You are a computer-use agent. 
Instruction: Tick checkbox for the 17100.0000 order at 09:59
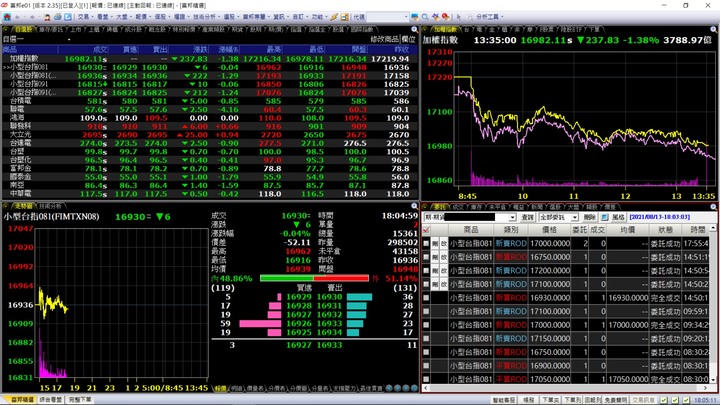click(x=426, y=311)
